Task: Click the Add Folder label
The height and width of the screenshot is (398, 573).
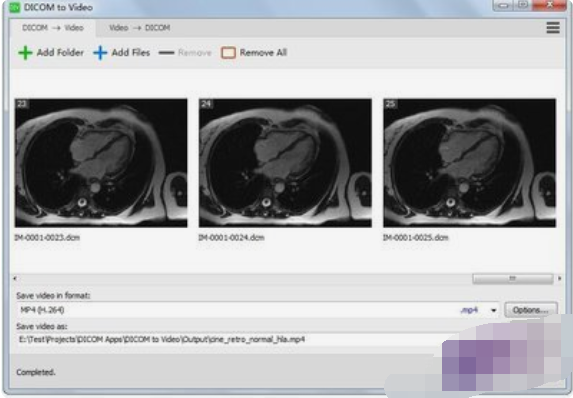Action: [x=60, y=53]
